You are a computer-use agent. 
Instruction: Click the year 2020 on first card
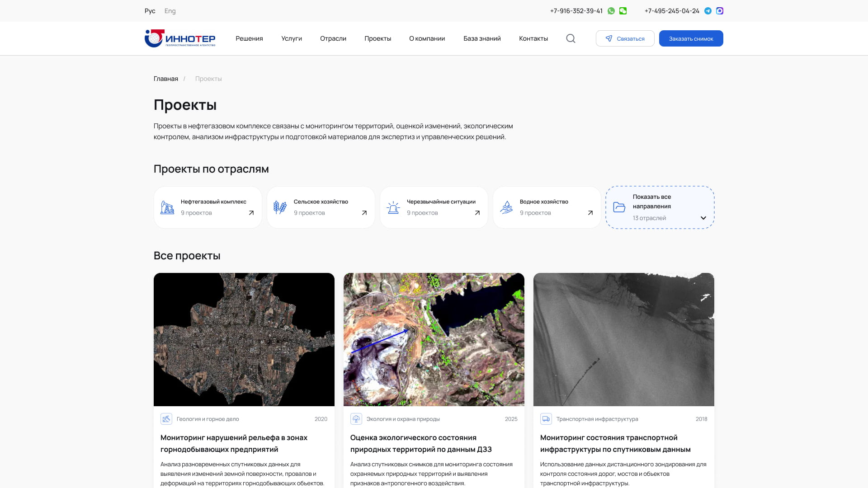(x=321, y=419)
